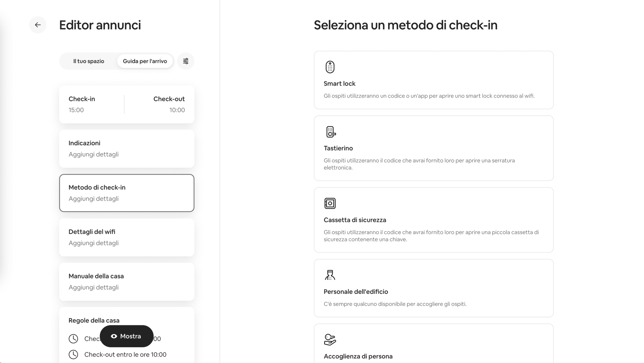
Task: Toggle preview with the Mostra eye button
Action: coord(126,336)
